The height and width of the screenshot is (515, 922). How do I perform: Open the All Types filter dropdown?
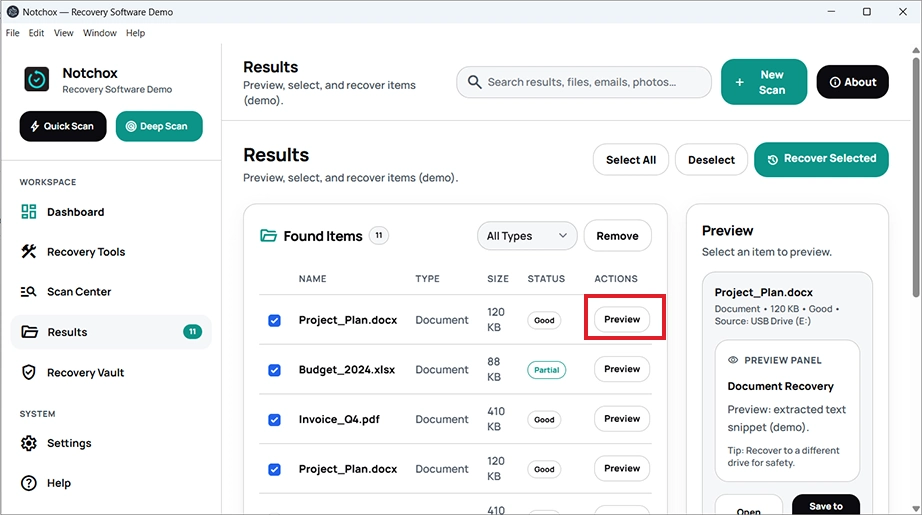point(527,236)
